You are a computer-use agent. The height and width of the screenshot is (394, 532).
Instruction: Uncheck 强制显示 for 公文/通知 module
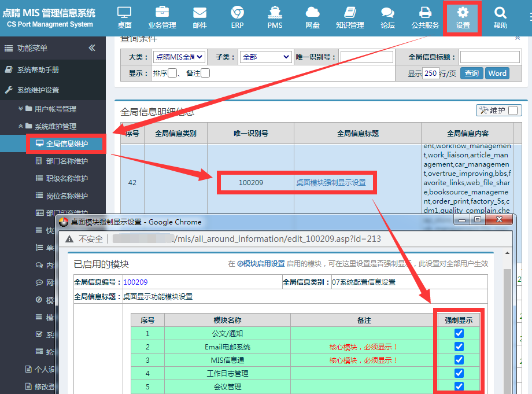459,333
